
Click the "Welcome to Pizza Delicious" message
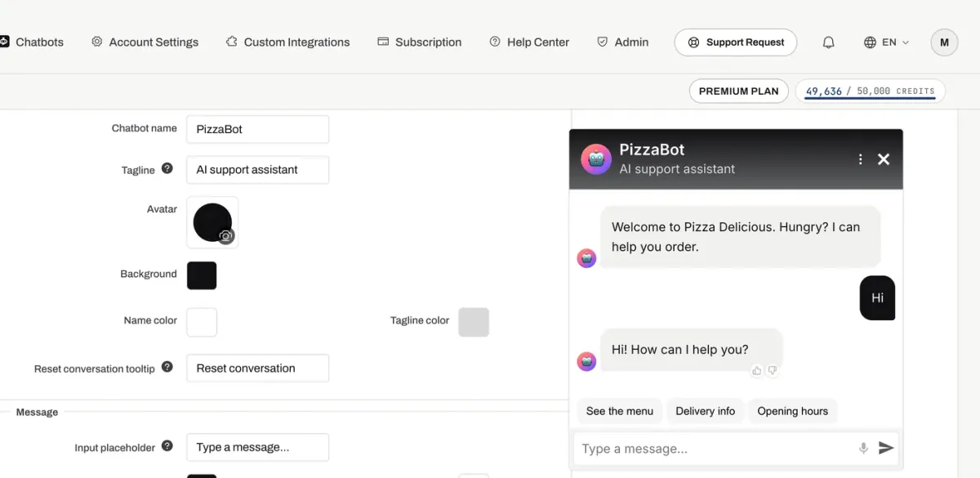pos(741,236)
